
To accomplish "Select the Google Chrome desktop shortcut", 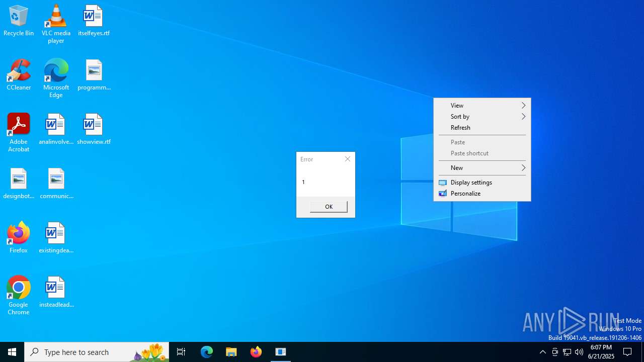I will tap(19, 295).
